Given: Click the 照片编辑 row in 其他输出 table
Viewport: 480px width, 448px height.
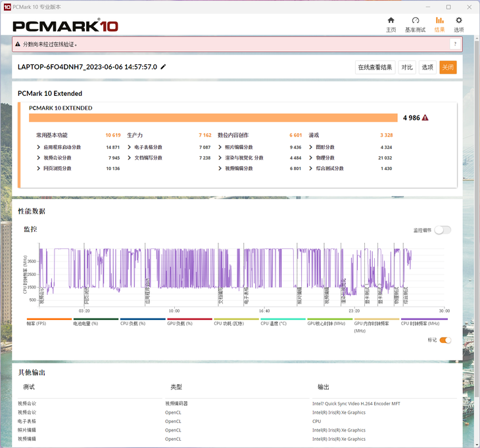Looking at the screenshot, I should (237, 430).
